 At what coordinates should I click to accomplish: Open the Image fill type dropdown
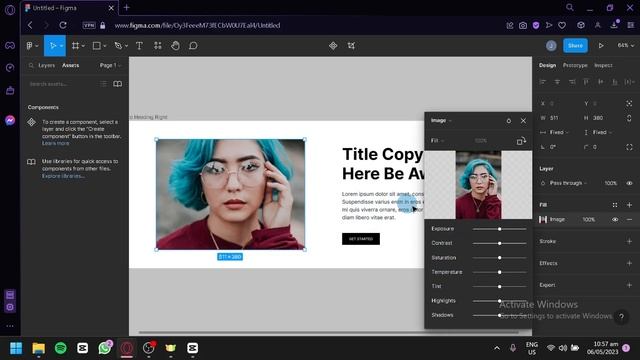tap(441, 121)
